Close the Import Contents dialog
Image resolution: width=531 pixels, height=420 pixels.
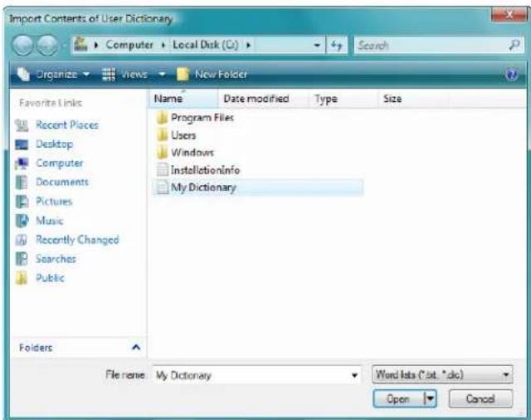[509, 15]
